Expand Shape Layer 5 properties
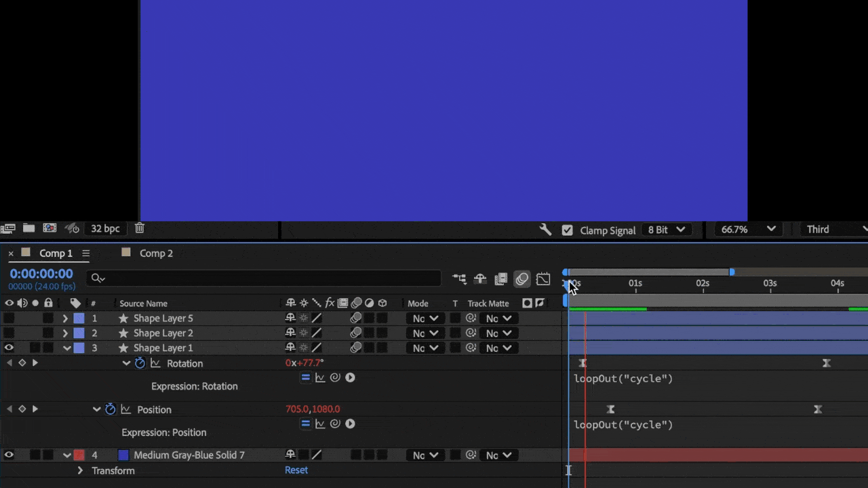The image size is (868, 488). pos(65,319)
